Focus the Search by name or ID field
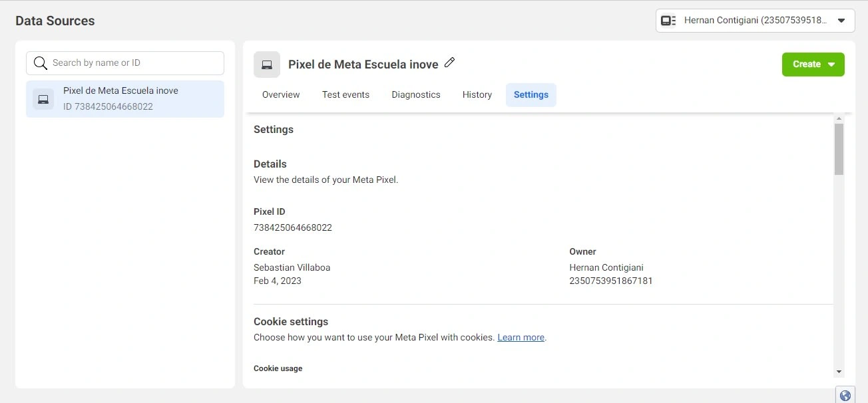Image resolution: width=868 pixels, height=403 pixels. (125, 63)
